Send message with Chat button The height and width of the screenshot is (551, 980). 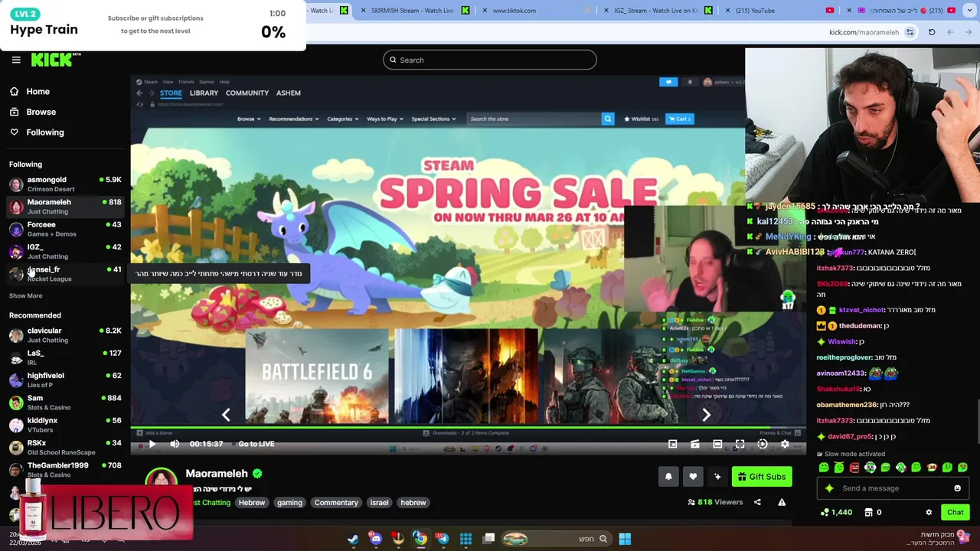(955, 512)
